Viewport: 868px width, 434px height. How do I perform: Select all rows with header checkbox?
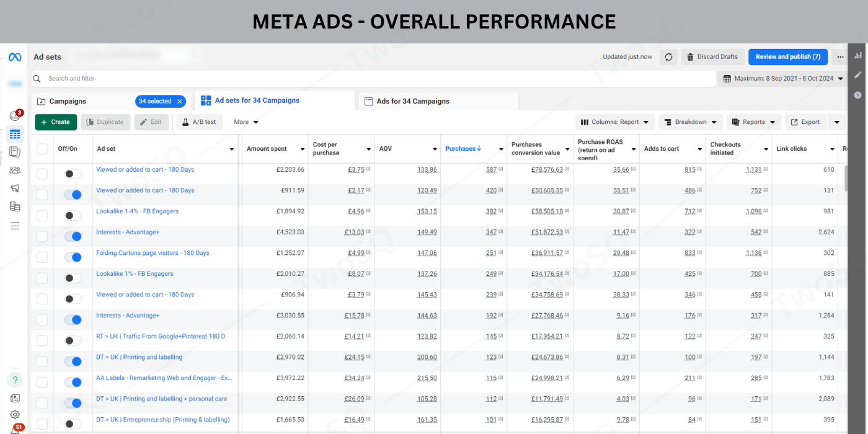[42, 149]
